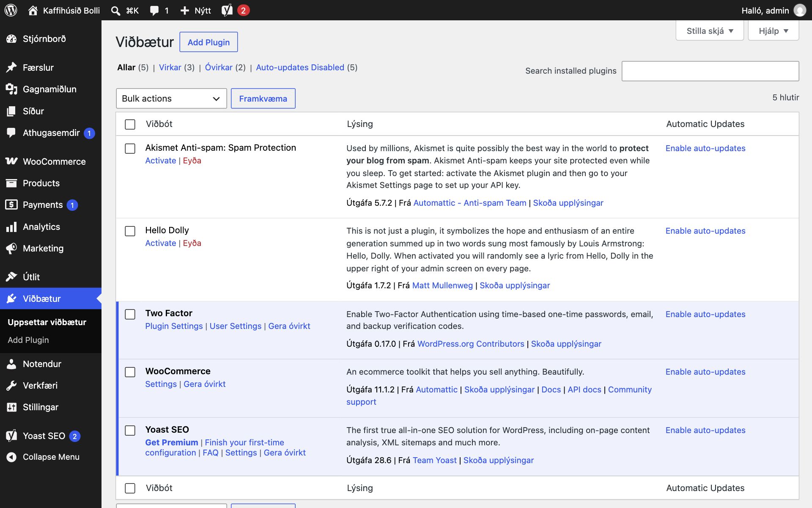
Task: Tick the select-all checkbox in the table header
Action: 130,124
